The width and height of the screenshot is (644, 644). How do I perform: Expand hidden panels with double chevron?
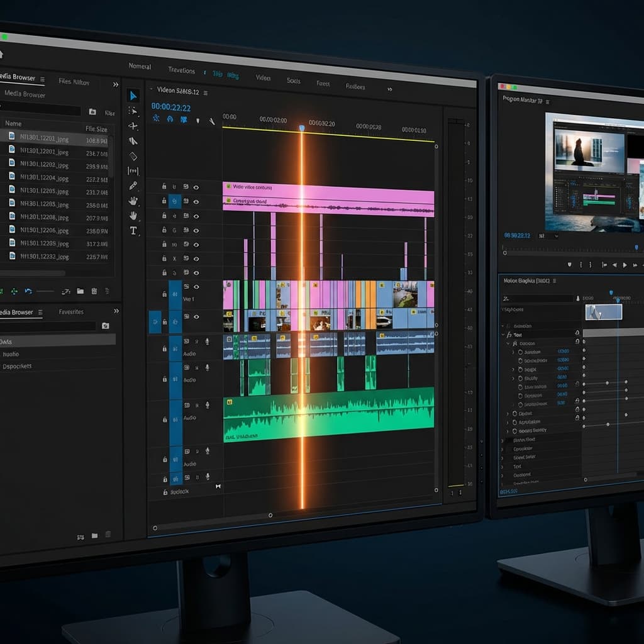point(116,84)
